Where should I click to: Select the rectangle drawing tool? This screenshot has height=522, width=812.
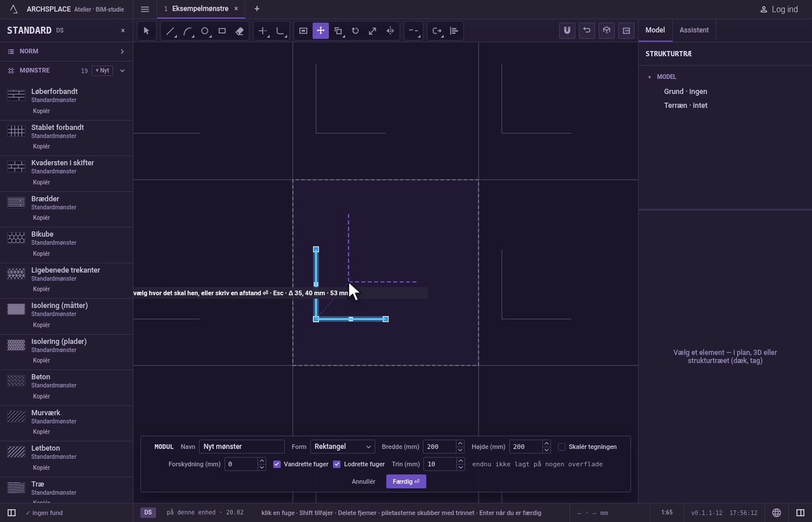(222, 31)
